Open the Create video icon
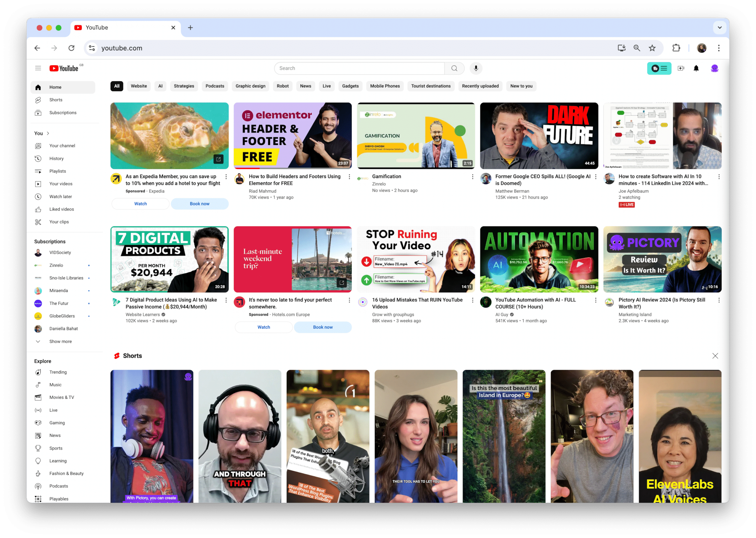The image size is (756, 538). click(681, 68)
